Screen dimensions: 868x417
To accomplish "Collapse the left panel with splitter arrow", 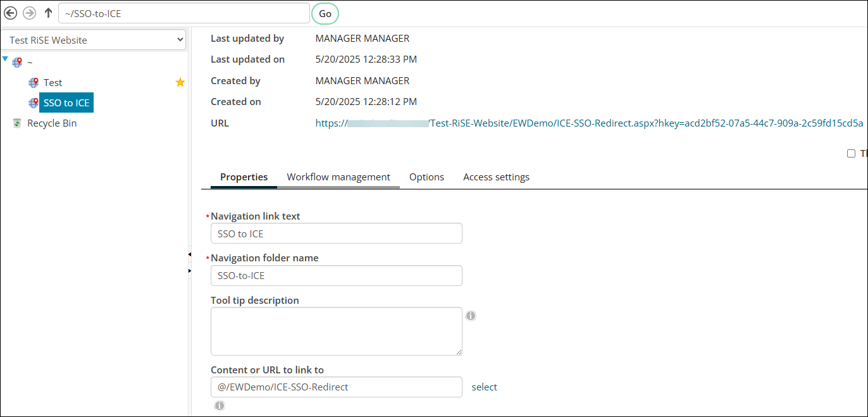I will tap(189, 254).
